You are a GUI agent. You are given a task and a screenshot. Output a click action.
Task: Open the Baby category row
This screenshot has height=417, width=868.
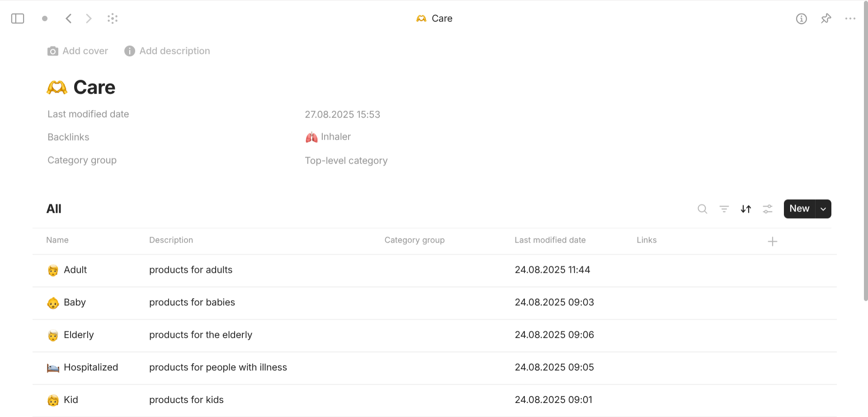[75, 302]
